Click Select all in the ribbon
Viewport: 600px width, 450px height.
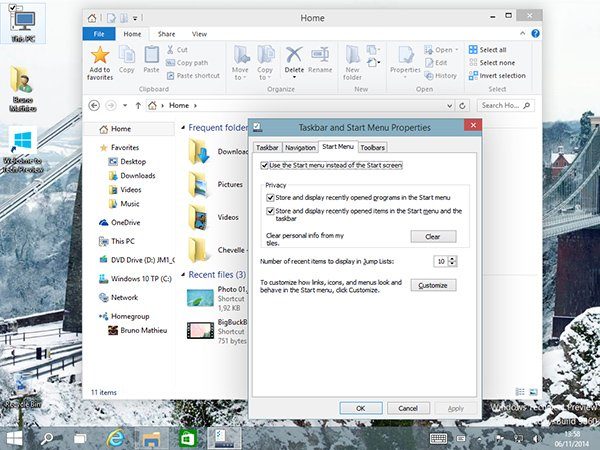point(488,50)
